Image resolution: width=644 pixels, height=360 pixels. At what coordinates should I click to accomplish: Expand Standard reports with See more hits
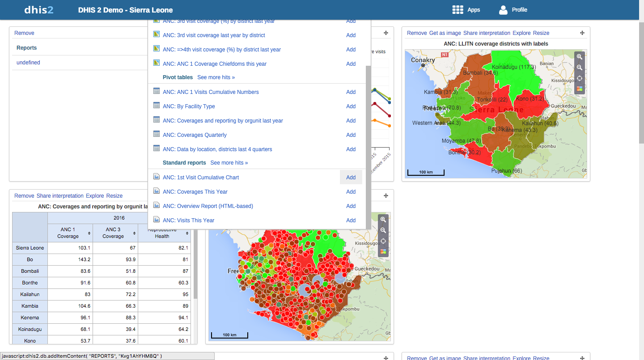(x=229, y=163)
